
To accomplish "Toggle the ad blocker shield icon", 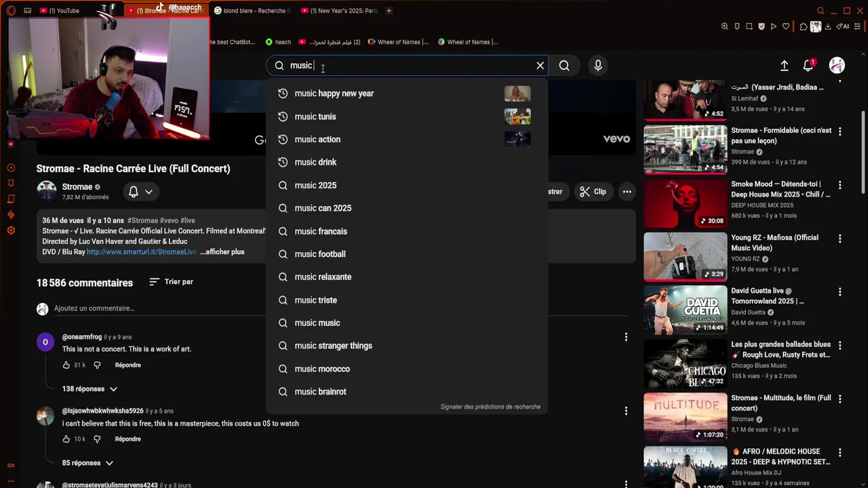I will pos(762,26).
